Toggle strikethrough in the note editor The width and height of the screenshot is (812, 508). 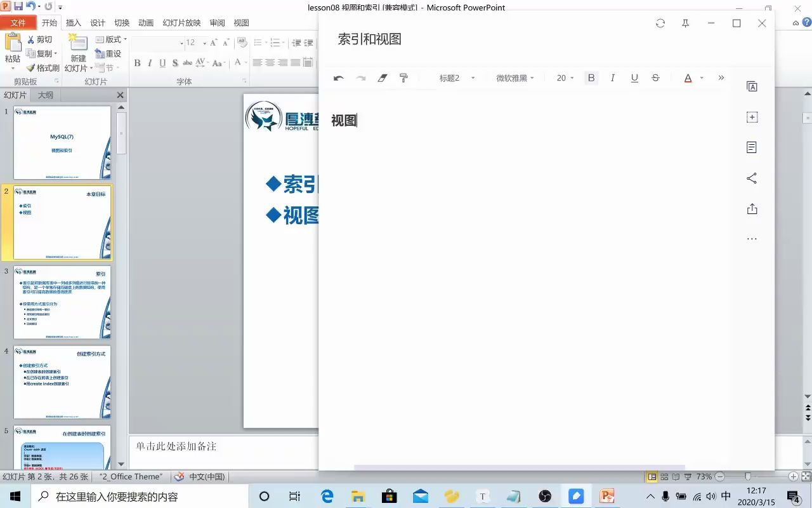coord(656,78)
